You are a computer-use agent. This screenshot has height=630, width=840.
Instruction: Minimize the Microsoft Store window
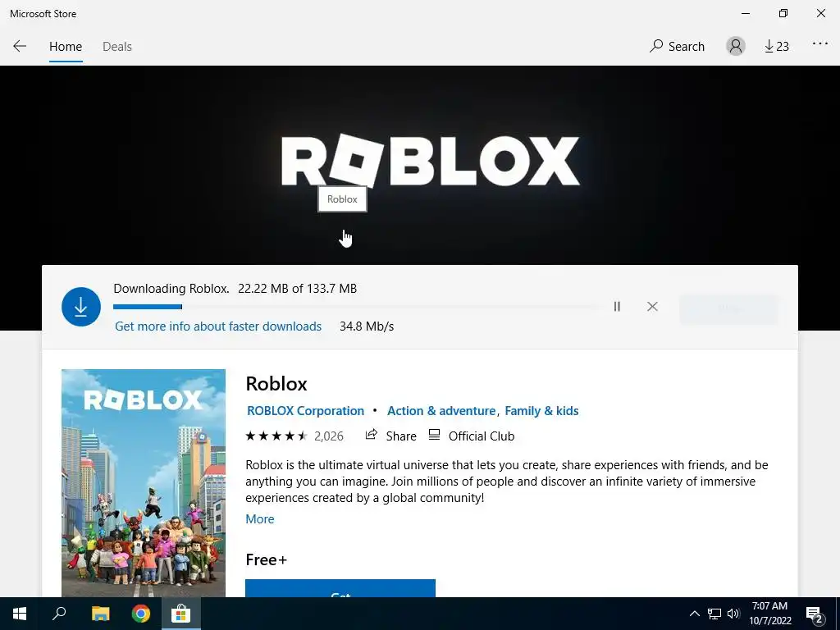[746, 13]
